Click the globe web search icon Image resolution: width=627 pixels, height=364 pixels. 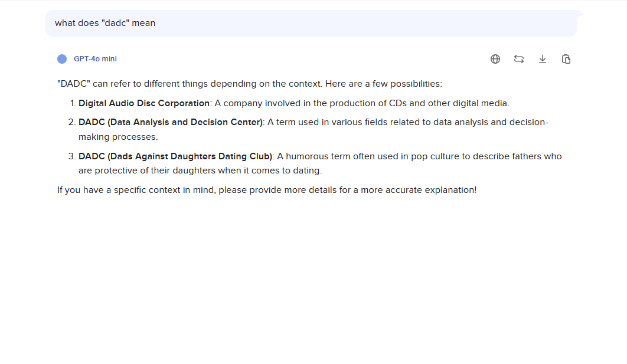[495, 59]
